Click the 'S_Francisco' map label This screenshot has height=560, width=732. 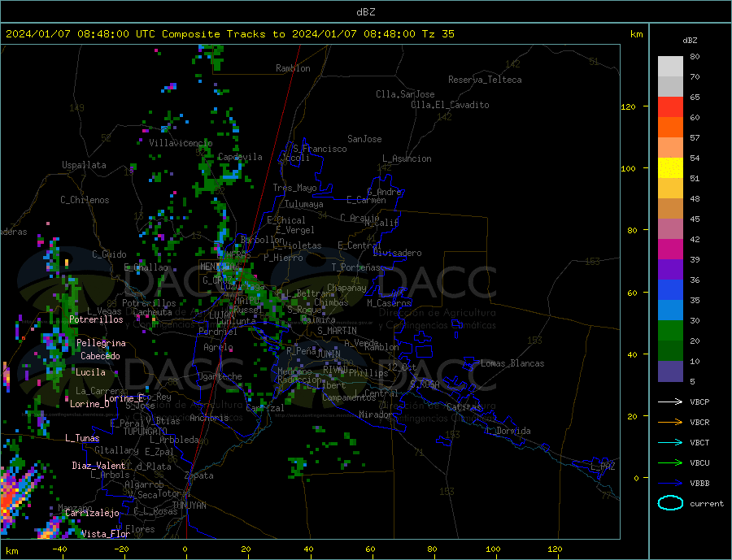[320, 149]
